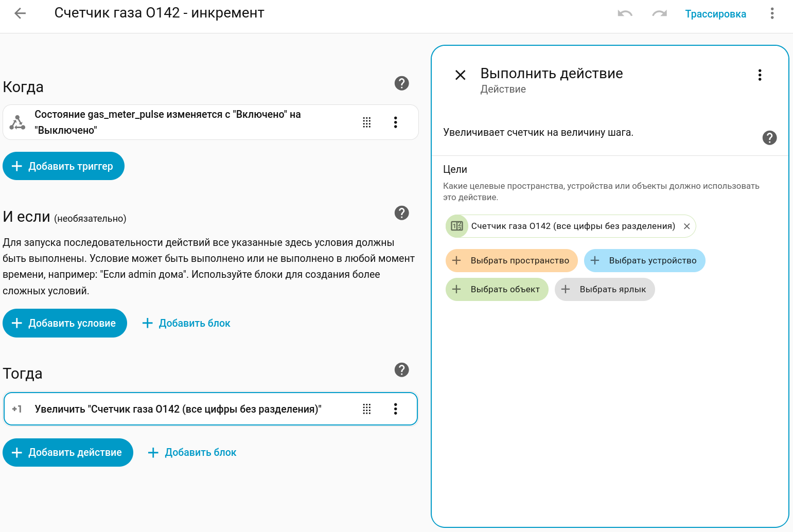The width and height of the screenshot is (793, 532).
Task: Open the action panel overflow menu
Action: (x=760, y=75)
